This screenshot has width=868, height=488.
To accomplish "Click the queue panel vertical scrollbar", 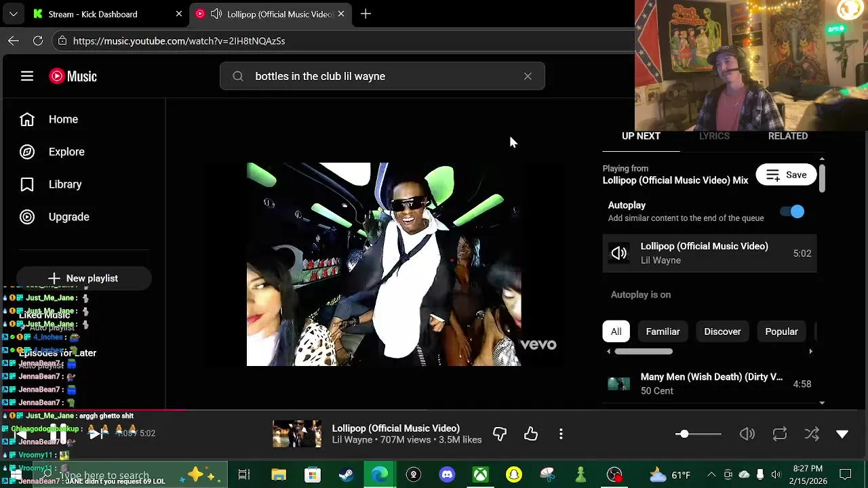I will (822, 178).
